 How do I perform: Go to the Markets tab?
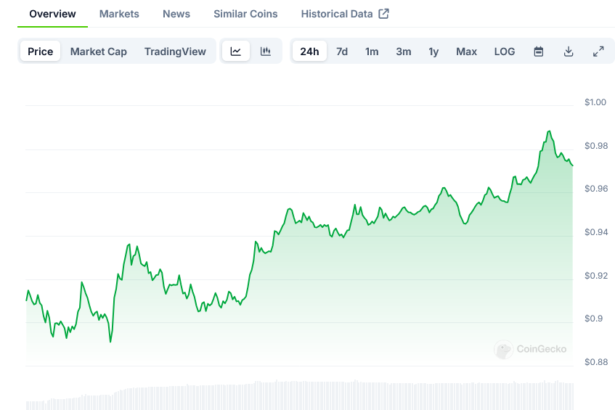[119, 14]
